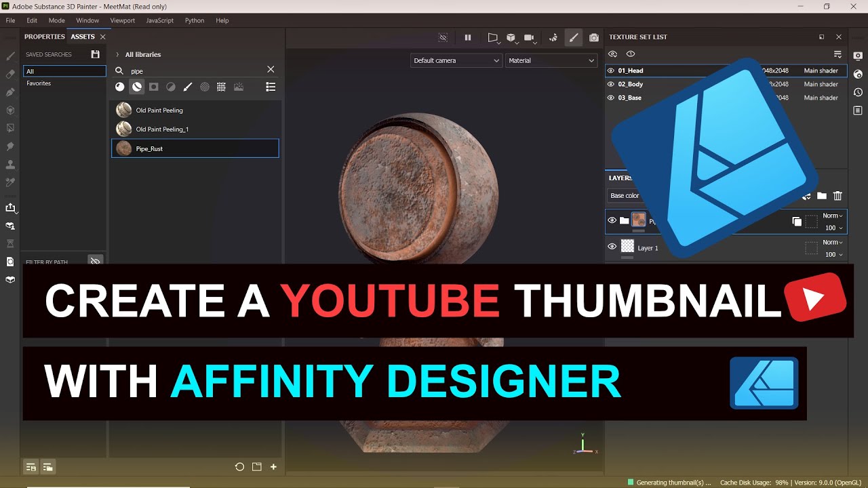Viewport: 868px width, 488px height.
Task: Clear the asset search field with X
Action: click(x=271, y=69)
